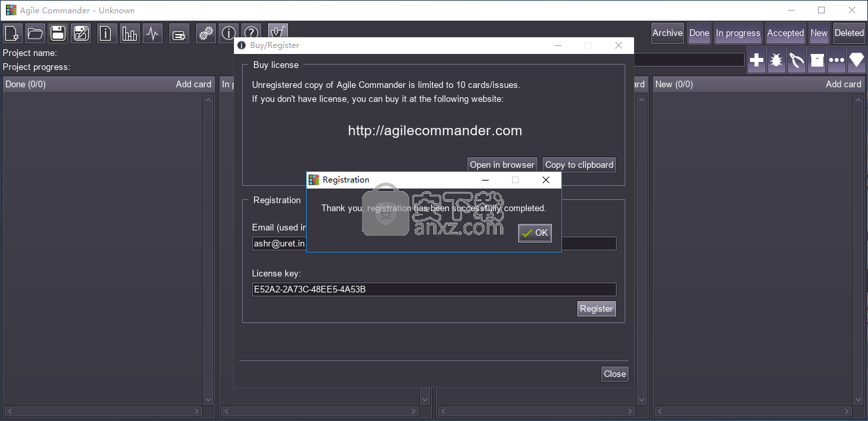Open the project information document icon
Screen dimensions: 868x421
tap(105, 33)
